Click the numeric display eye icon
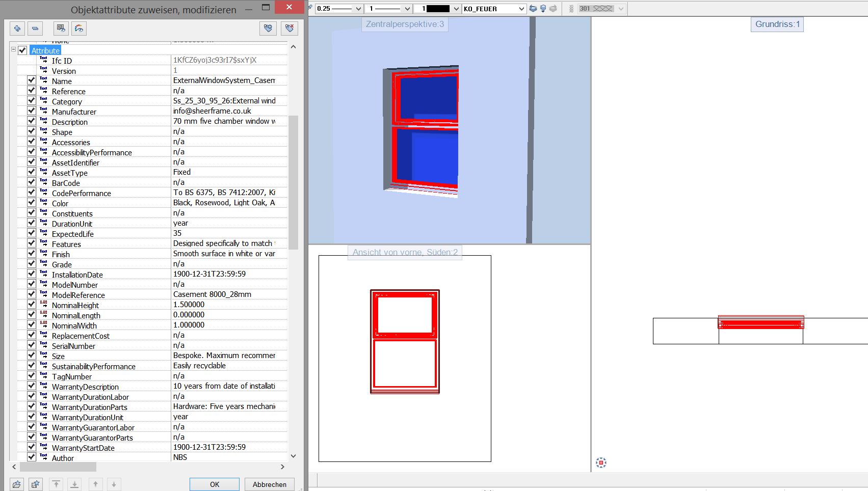The height and width of the screenshot is (491, 868). [61, 29]
